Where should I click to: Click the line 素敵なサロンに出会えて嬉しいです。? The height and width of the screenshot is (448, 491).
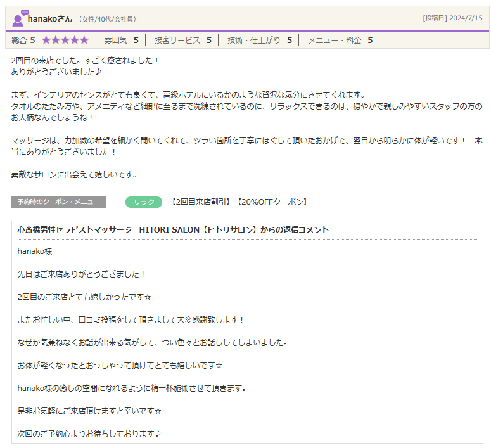coord(74,174)
